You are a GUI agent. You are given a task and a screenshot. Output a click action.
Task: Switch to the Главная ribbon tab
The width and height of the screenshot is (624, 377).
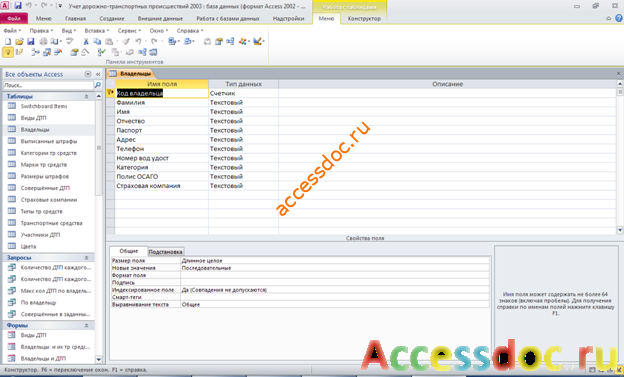coord(75,18)
